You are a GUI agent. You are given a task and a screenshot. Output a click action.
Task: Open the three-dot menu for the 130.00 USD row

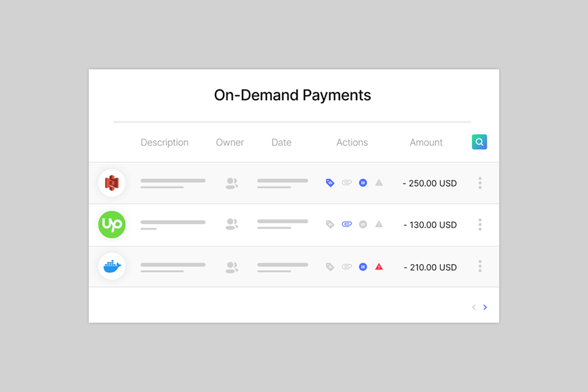click(480, 224)
